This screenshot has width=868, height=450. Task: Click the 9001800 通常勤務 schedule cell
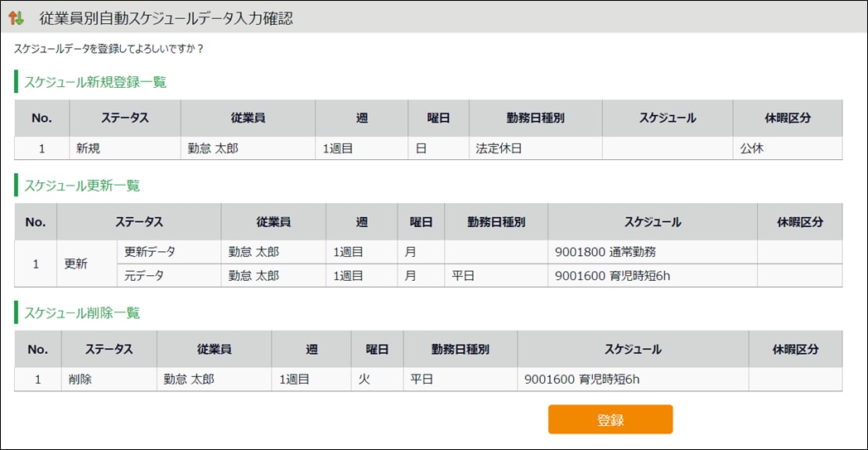[605, 252]
